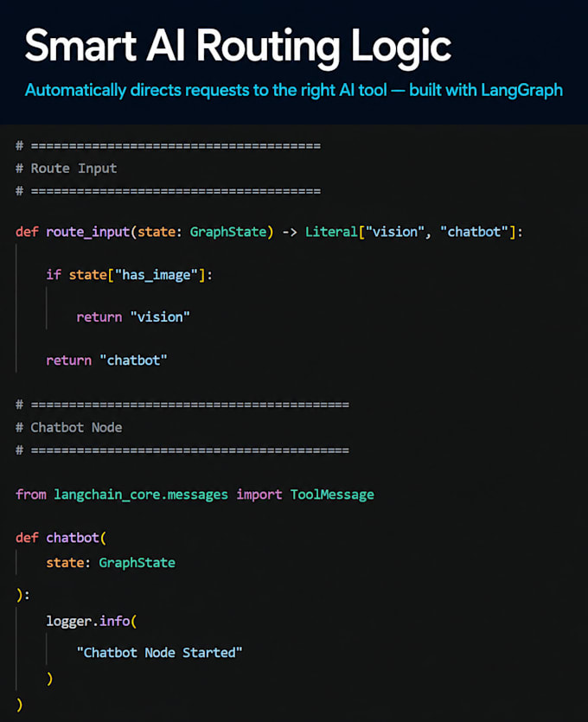Click the "langchain_core.messages" module name
The height and width of the screenshot is (722, 588).
[141, 495]
